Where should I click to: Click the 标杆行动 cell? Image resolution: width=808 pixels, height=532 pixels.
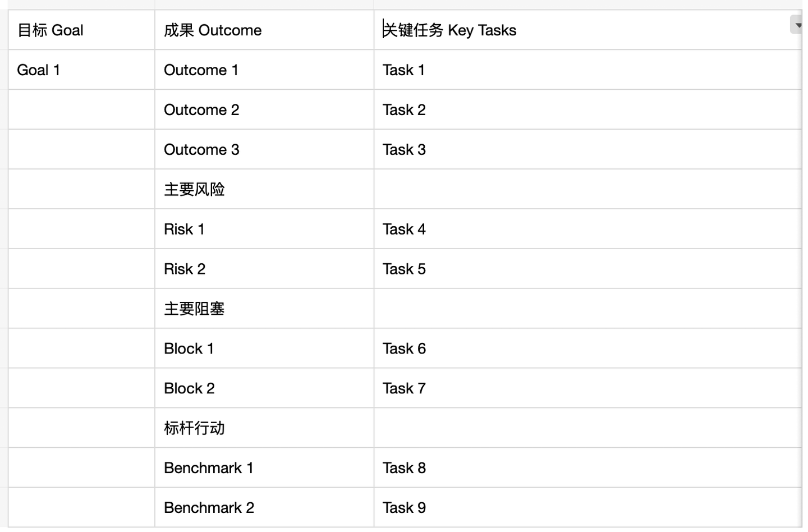pyautogui.click(x=264, y=428)
